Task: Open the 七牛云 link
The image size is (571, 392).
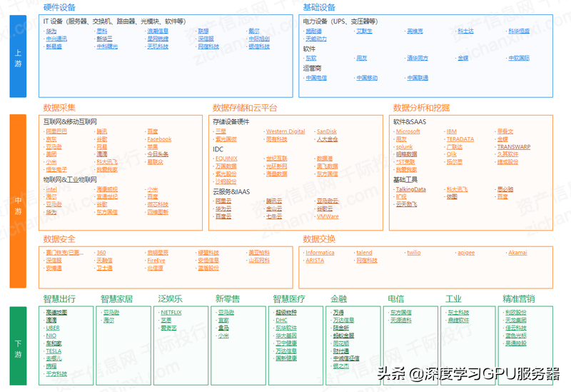Action: coord(274,216)
